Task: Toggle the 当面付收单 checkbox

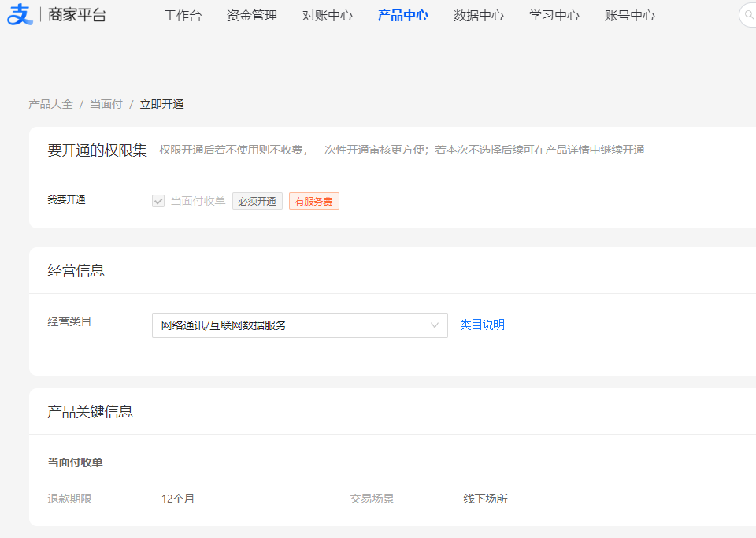Action: 157,200
